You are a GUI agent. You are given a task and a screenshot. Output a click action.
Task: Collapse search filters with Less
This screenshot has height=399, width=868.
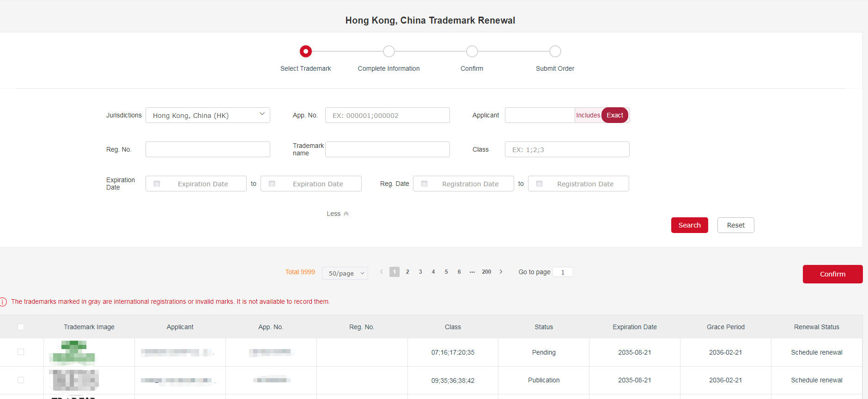[x=338, y=214]
